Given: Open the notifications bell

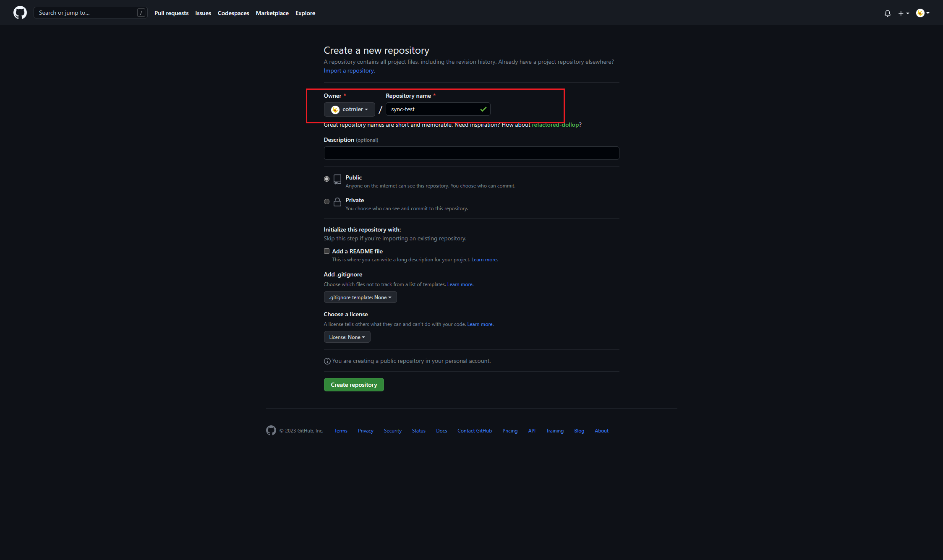Looking at the screenshot, I should (887, 13).
